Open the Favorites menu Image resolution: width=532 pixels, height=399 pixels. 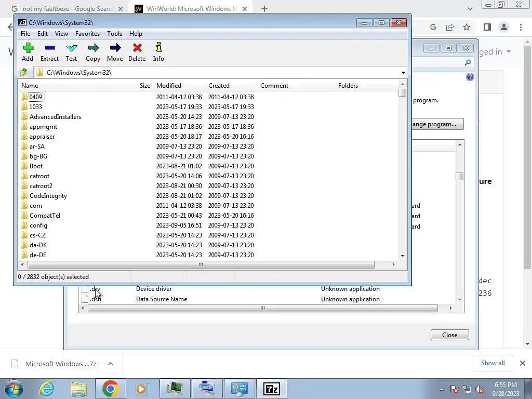pyautogui.click(x=87, y=34)
